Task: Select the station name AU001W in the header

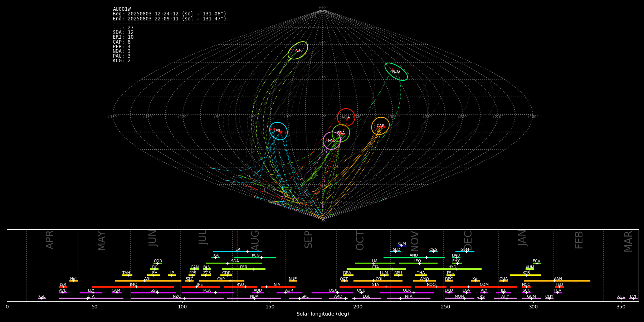Action: [122, 9]
